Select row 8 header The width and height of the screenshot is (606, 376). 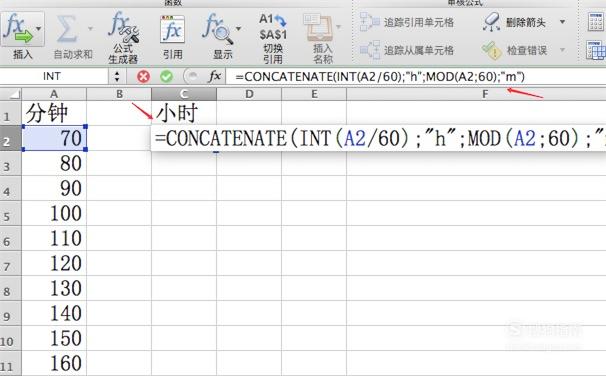pos(11,288)
